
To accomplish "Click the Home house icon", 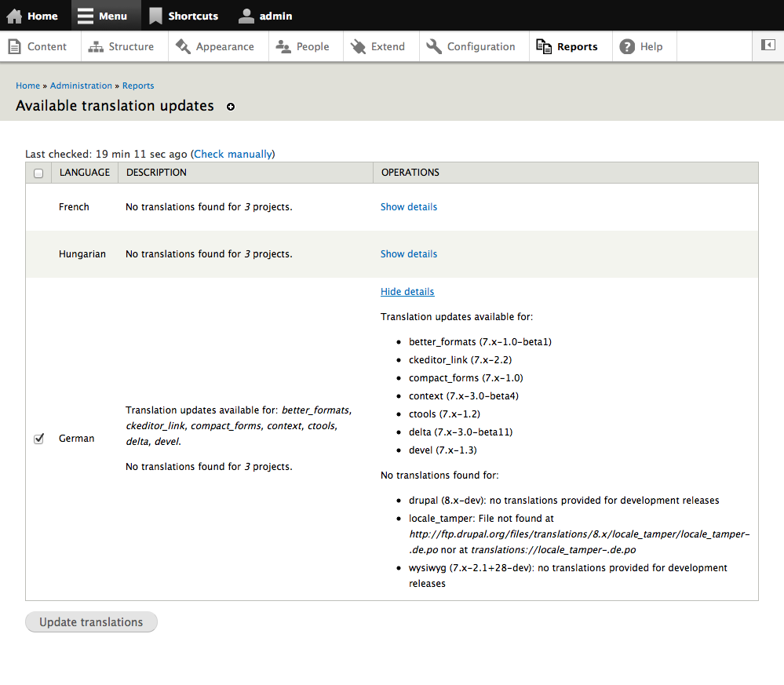I will [14, 16].
